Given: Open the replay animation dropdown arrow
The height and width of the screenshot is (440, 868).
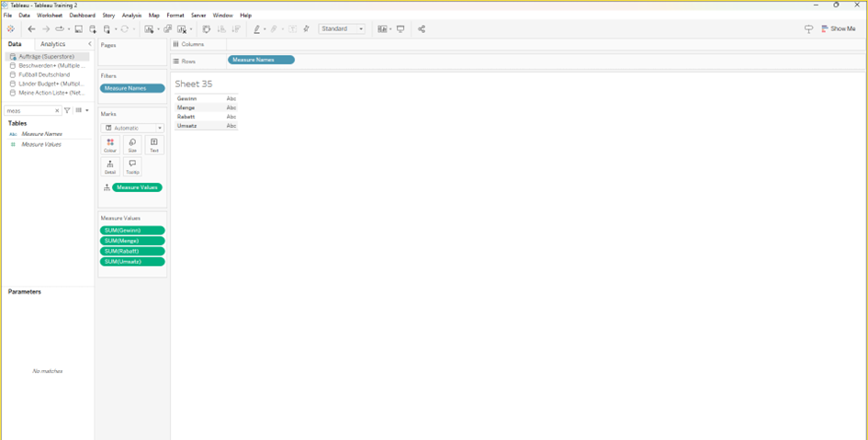Looking at the screenshot, I should pos(69,28).
